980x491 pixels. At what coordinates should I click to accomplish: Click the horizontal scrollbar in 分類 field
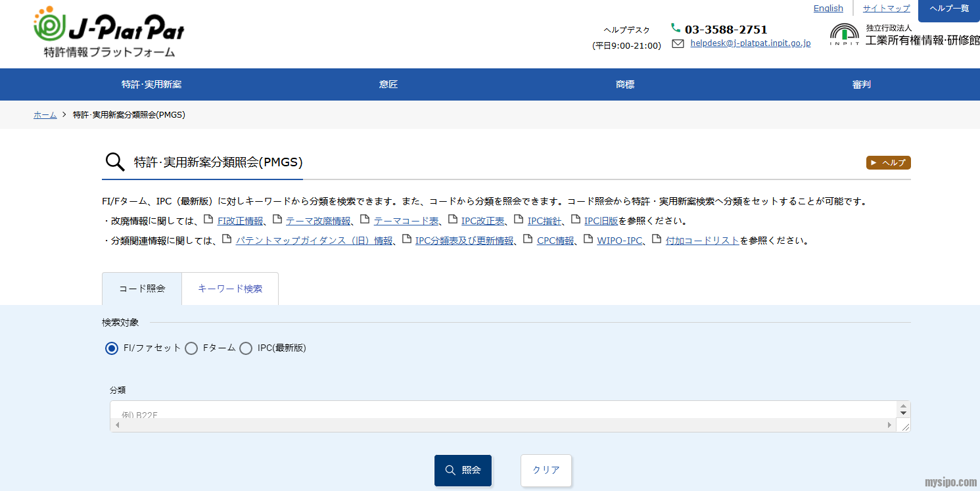pos(503,425)
